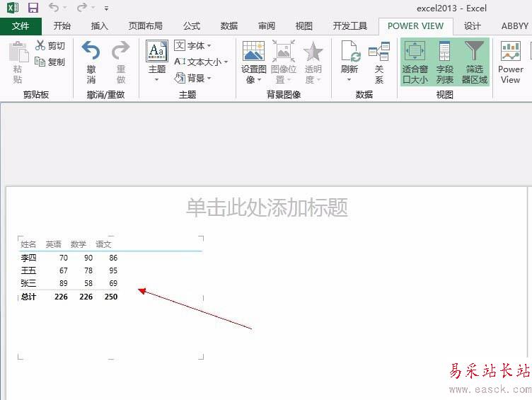Undo via quick access toolbar arrow
Screen dimensions: 532x400
(53, 8)
